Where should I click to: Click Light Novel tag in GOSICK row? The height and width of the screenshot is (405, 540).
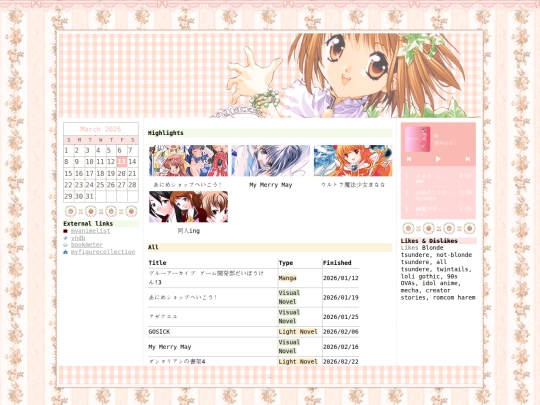tap(298, 332)
